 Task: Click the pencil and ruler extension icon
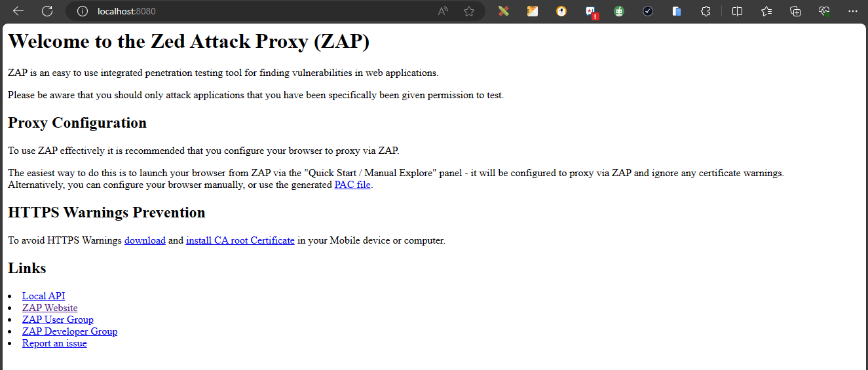[503, 11]
